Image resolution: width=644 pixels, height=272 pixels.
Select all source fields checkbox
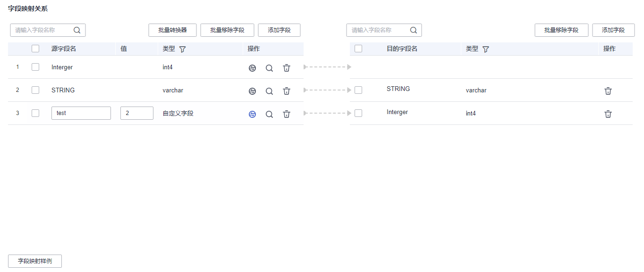(35, 49)
